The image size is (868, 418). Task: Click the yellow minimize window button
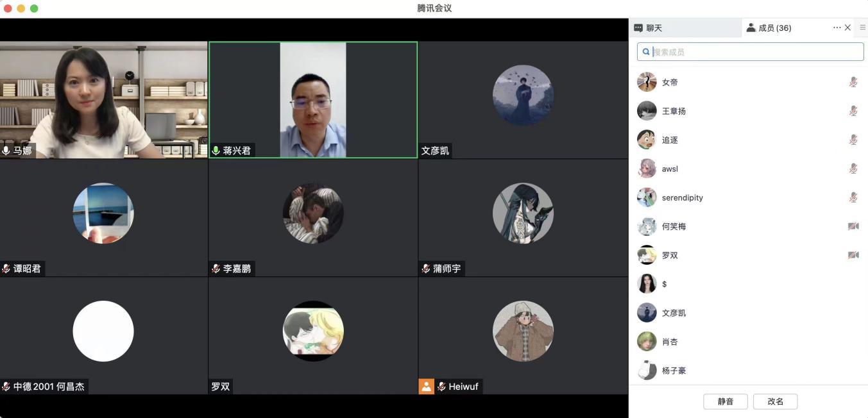[21, 8]
